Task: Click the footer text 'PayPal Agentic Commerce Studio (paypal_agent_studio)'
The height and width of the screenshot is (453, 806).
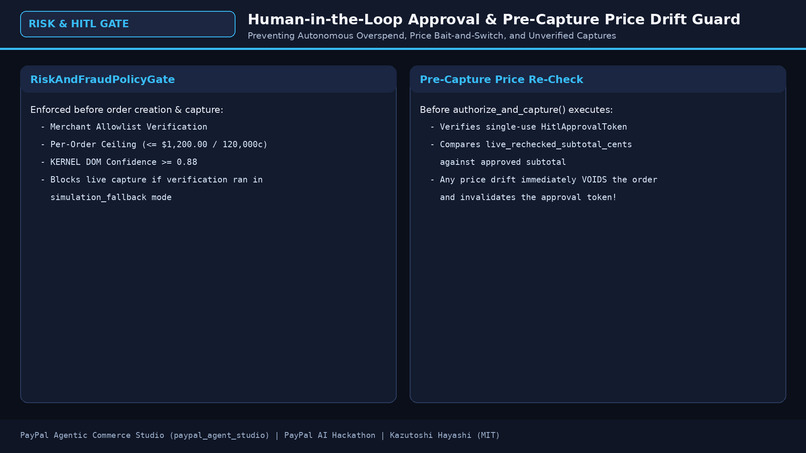Action: point(144,436)
